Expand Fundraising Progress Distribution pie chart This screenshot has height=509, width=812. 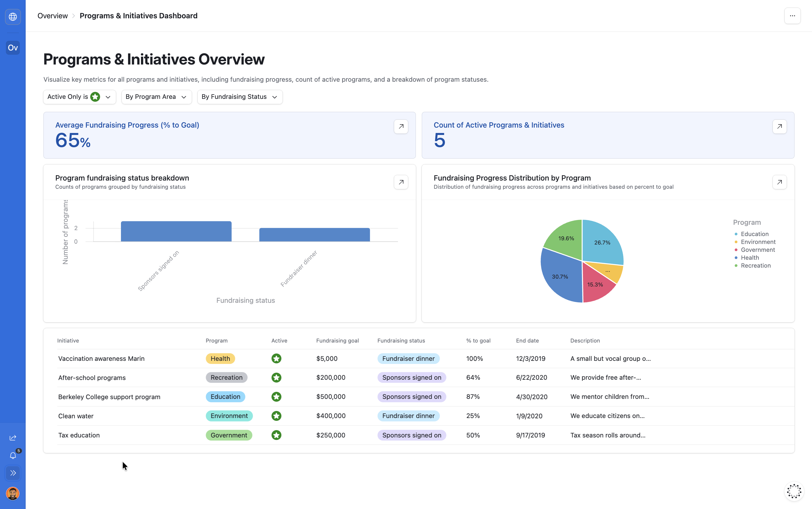coord(779,182)
